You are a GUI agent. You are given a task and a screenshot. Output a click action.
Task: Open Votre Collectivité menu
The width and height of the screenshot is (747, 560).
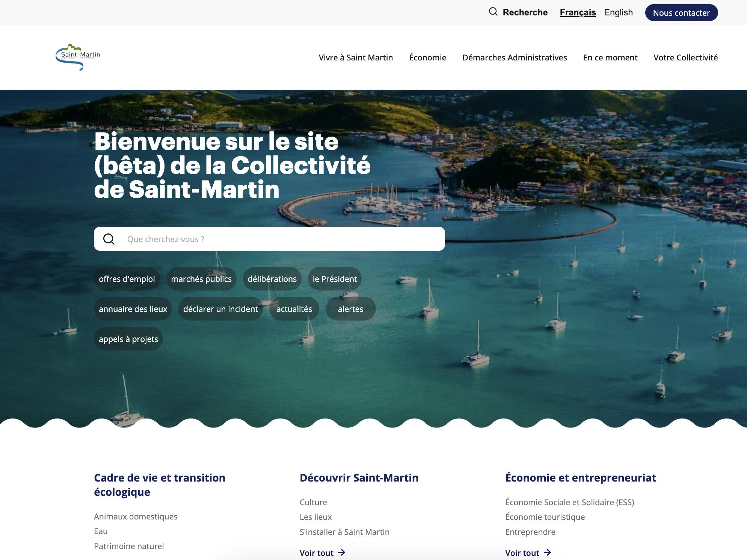pyautogui.click(x=685, y=57)
